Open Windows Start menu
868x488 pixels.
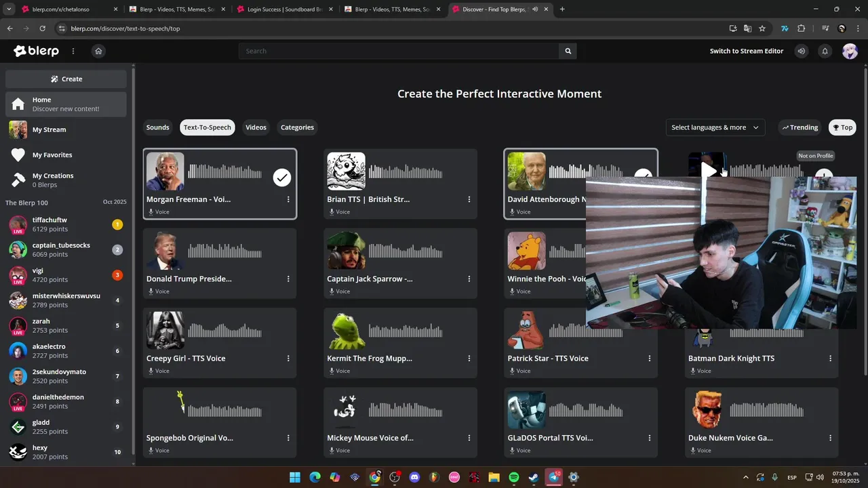295,477
